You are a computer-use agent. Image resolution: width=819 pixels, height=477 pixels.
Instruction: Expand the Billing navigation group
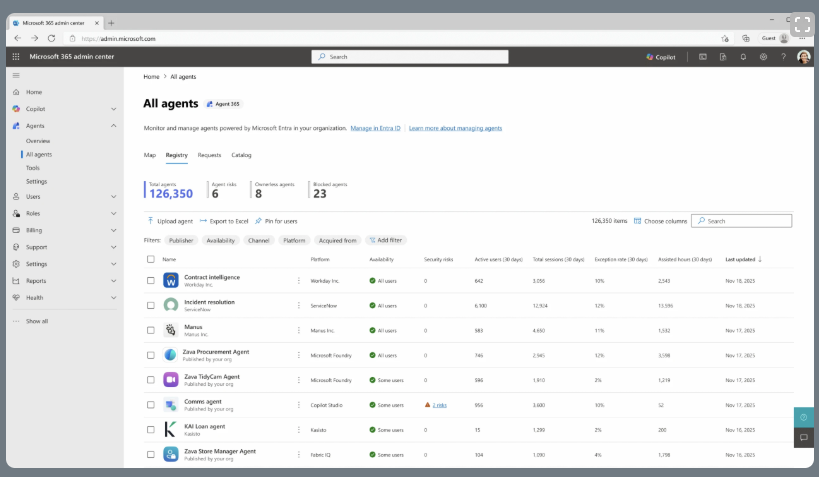[x=114, y=230]
